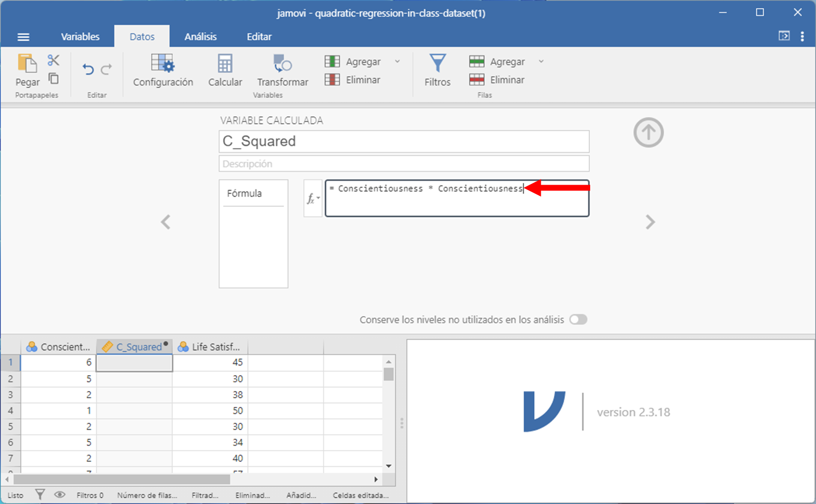The height and width of the screenshot is (504, 816).
Task: Toggle the status bar filter funnel icon
Action: [x=40, y=495]
